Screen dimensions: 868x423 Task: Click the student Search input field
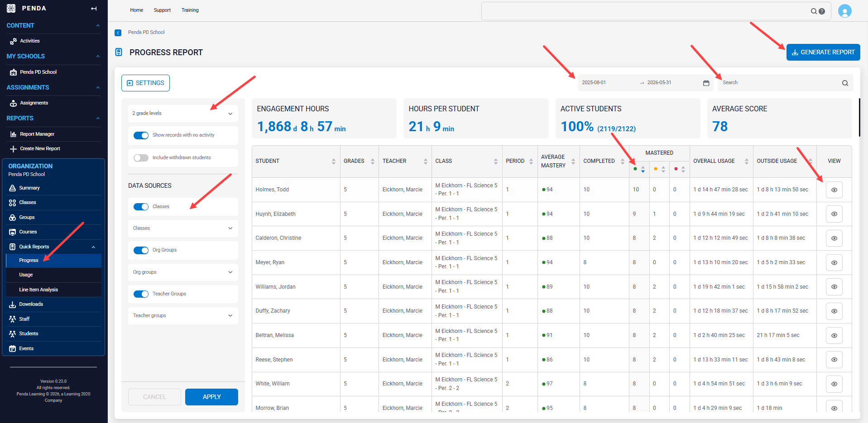click(780, 83)
